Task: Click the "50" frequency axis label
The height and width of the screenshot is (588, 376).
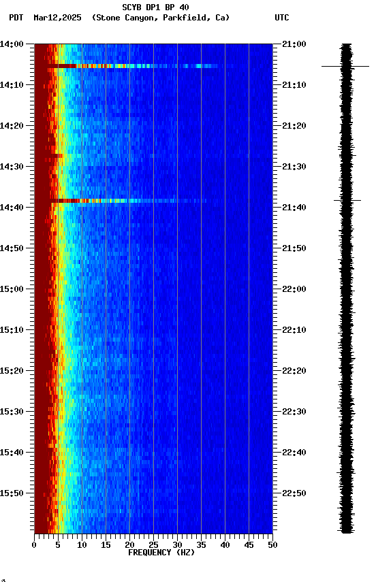Action: click(x=272, y=545)
